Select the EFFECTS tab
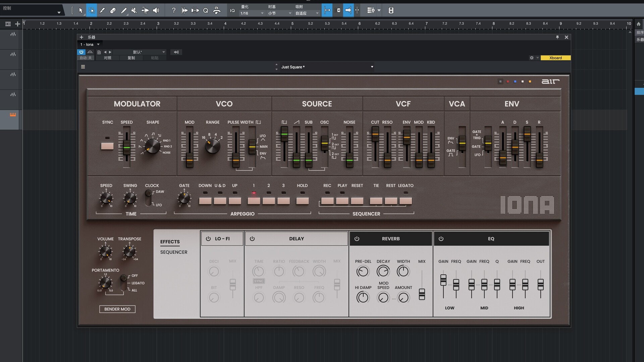The width and height of the screenshot is (644, 362). click(170, 242)
